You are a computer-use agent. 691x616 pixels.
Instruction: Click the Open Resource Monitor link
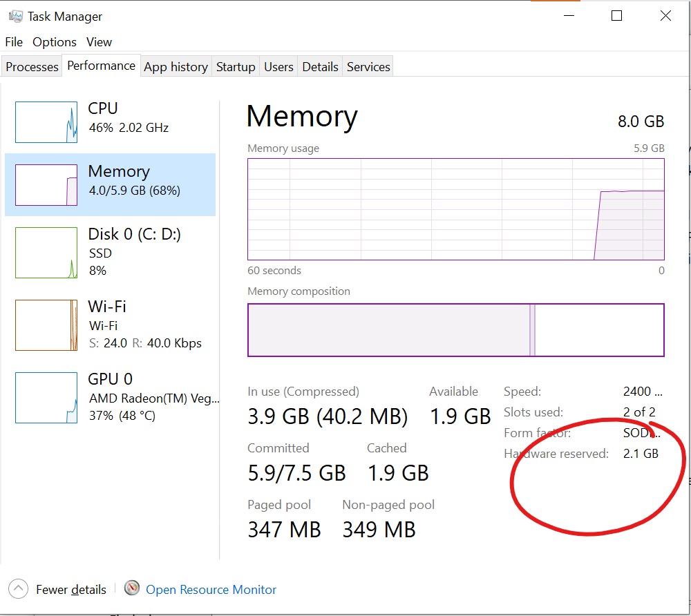(211, 590)
